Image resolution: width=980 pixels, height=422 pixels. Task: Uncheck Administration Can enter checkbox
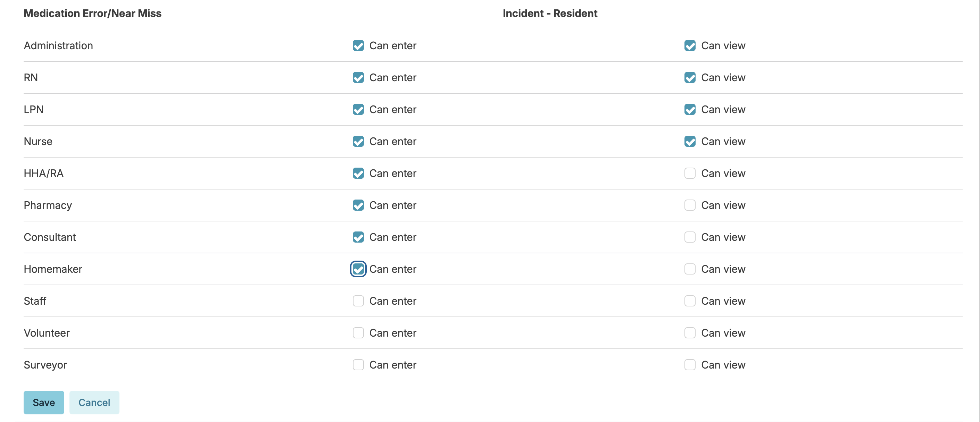point(358,45)
